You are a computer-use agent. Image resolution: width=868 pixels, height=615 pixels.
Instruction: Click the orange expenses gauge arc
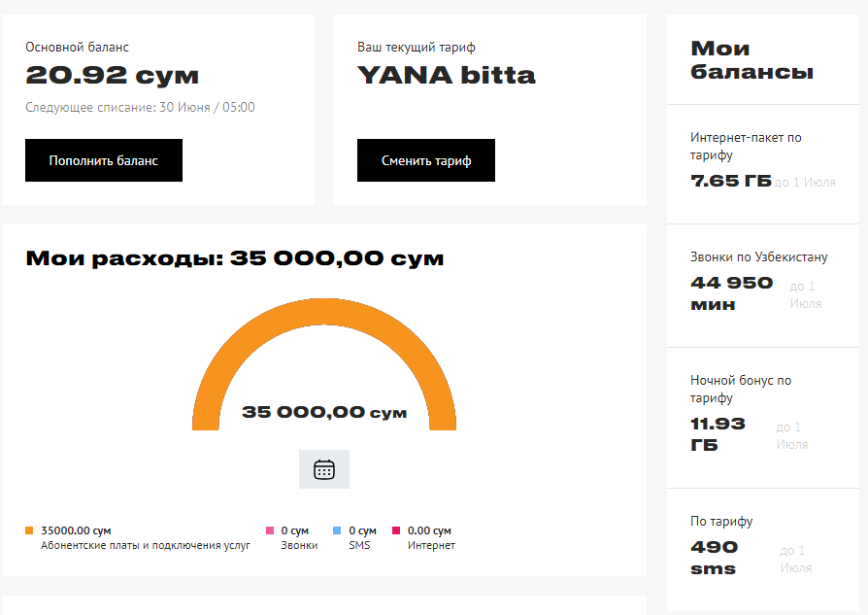324,311
